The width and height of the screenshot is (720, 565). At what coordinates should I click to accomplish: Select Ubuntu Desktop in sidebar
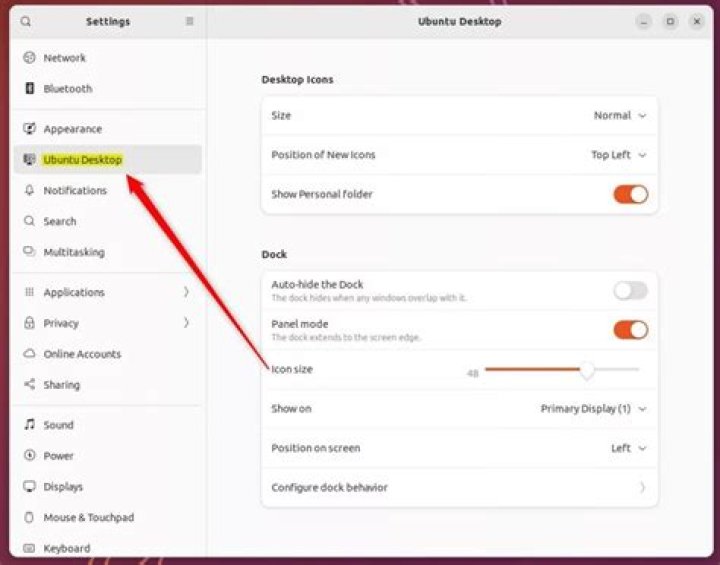107,159
